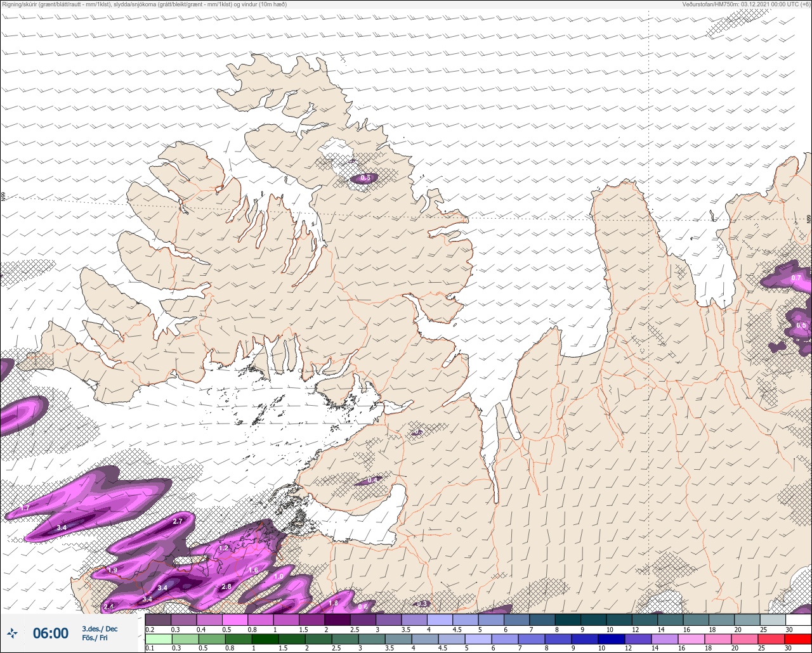This screenshot has height=653, width=812.
Task: Click the 1.9 precipitation value on map
Action: [x=112, y=570]
